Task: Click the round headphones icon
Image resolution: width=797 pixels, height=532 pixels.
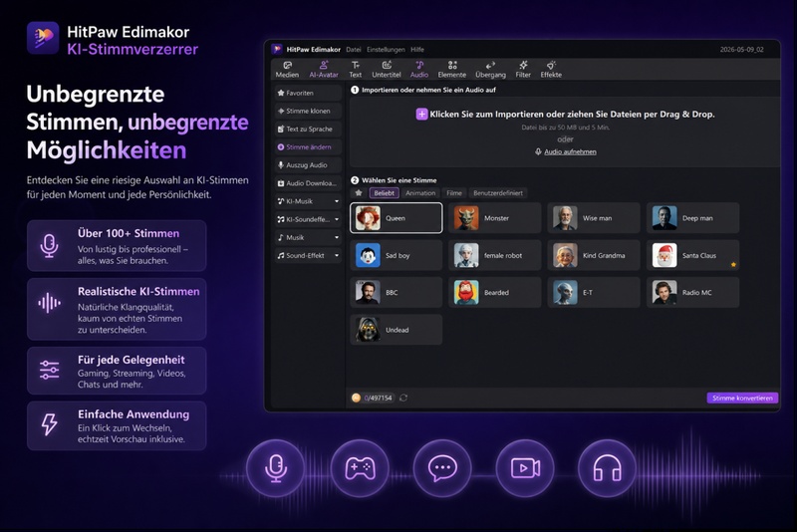Action: (607, 468)
